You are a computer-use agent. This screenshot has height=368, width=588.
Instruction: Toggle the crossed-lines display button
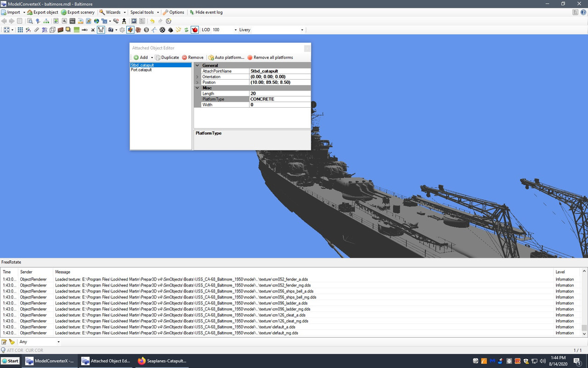pos(101,30)
